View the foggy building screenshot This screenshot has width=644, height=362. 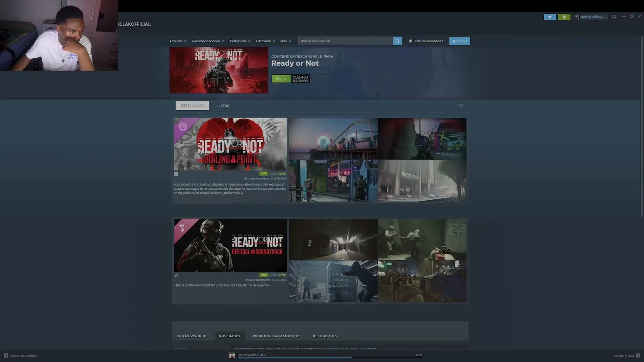[x=423, y=181]
